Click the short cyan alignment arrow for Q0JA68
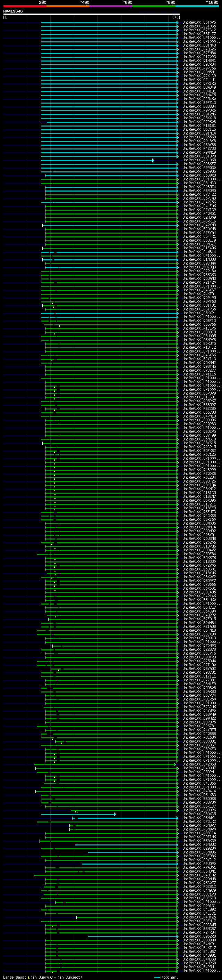The image size is (222, 980). (97, 160)
